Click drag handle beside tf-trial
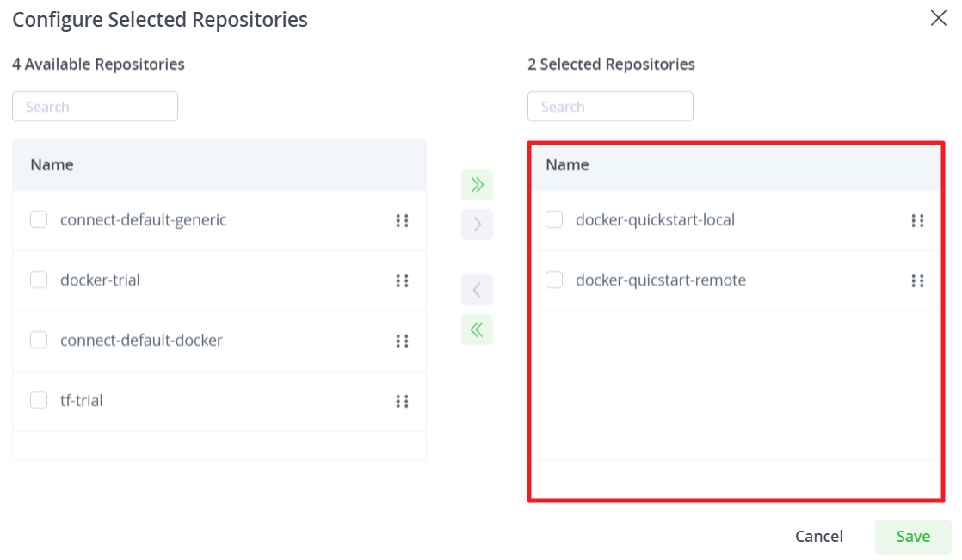Viewport: 962px width, 560px height. coord(402,401)
